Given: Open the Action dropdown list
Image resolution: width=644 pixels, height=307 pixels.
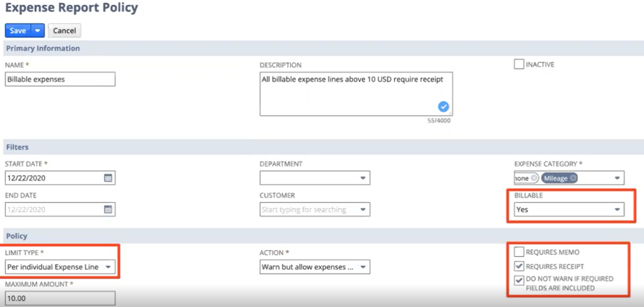Looking at the screenshot, I should (x=363, y=267).
